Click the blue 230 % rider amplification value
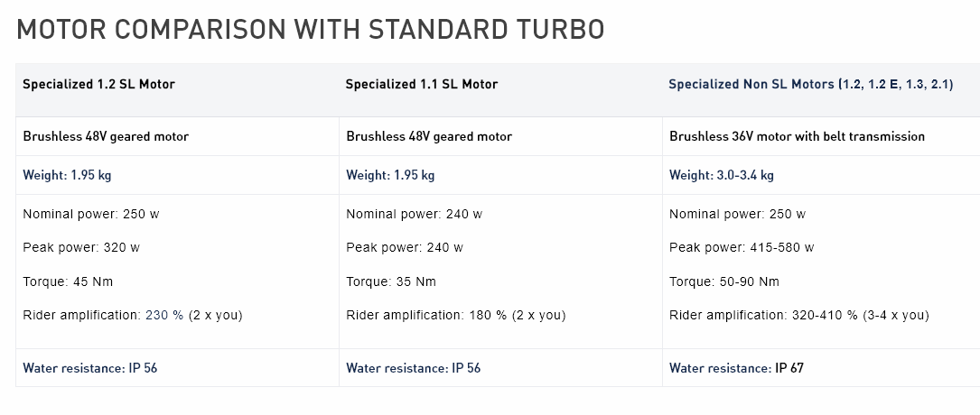The height and width of the screenshot is (415, 980). [x=164, y=315]
